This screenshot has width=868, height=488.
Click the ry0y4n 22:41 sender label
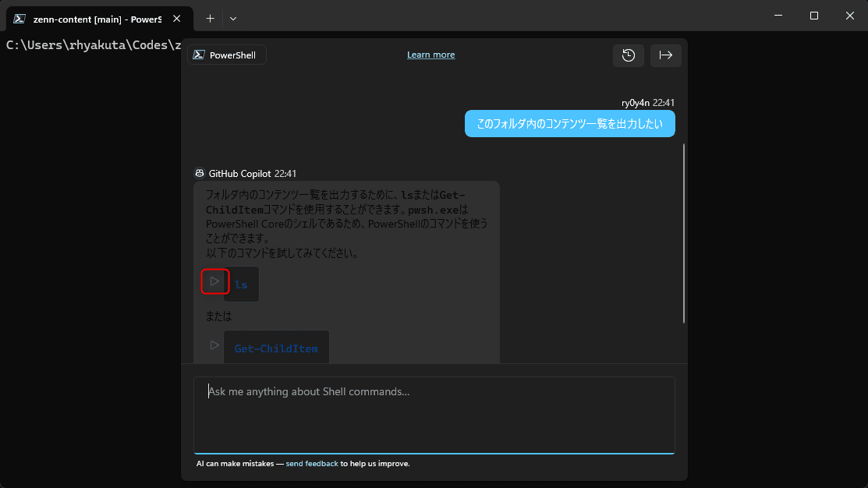click(x=647, y=103)
